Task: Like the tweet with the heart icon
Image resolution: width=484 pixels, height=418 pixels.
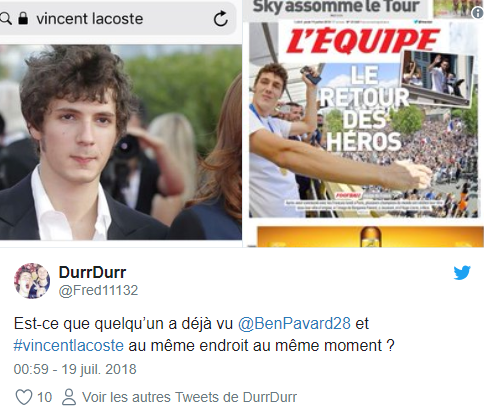Action: (x=24, y=397)
